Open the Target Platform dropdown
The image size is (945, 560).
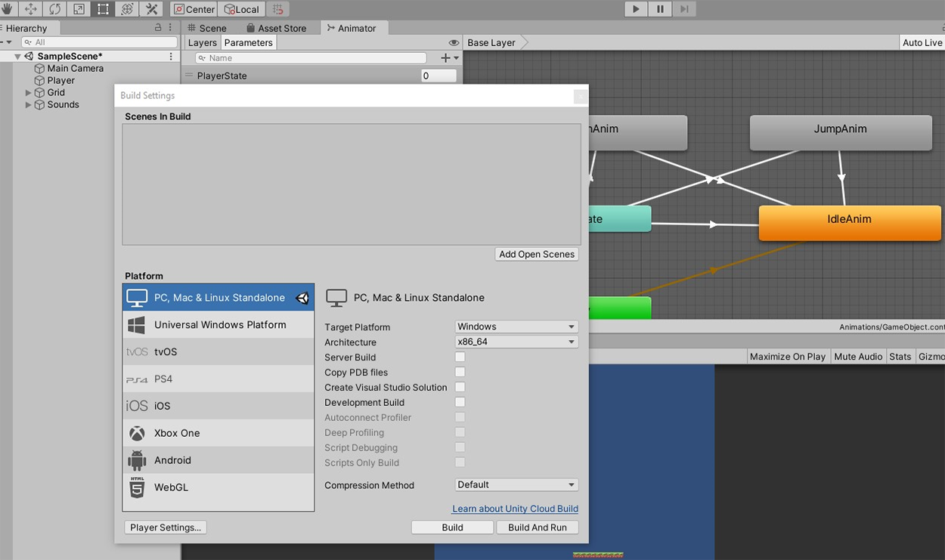516,326
